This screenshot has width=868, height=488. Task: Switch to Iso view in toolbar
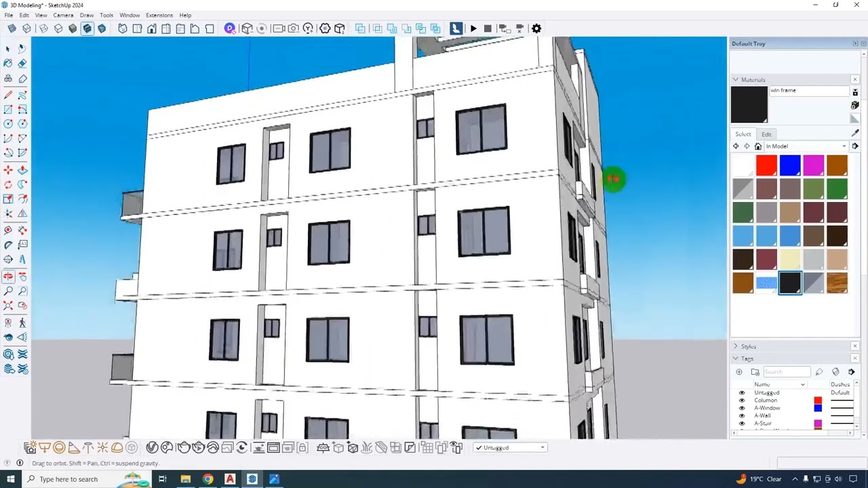point(123,28)
